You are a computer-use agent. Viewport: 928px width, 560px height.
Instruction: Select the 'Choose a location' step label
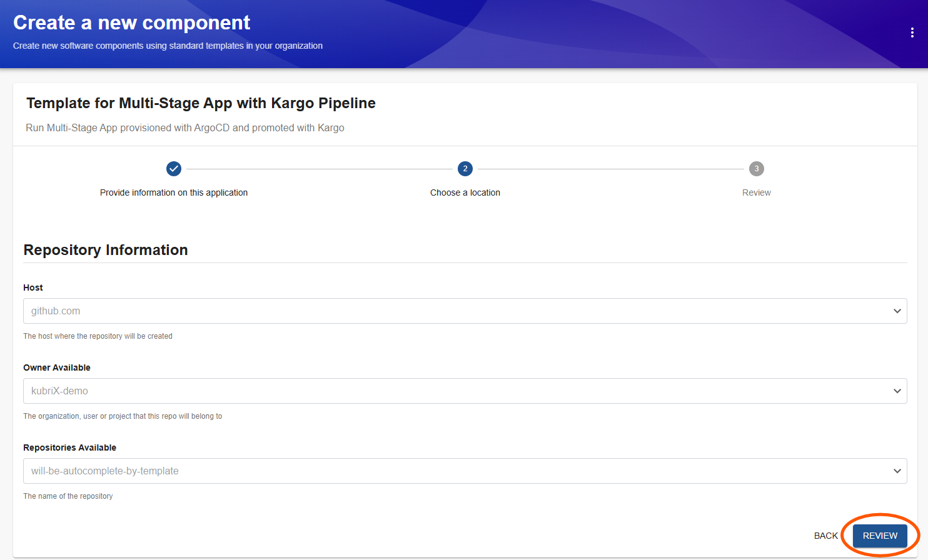pyautogui.click(x=465, y=192)
